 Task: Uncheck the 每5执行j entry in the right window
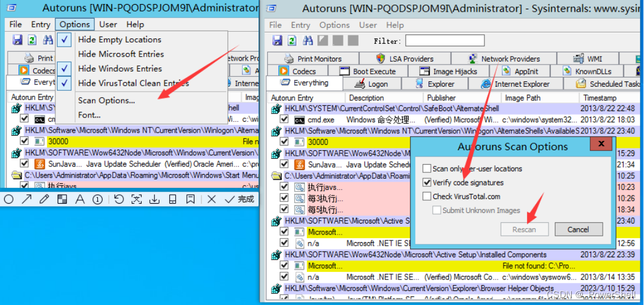pyautogui.click(x=284, y=209)
